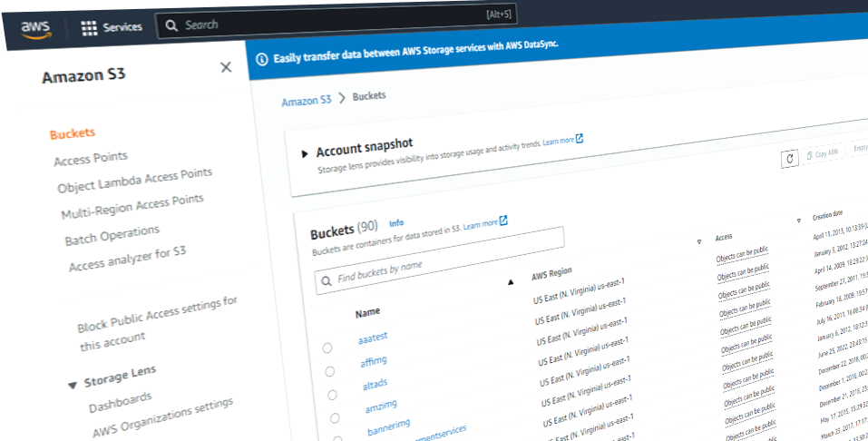Select the affimg bucket radio button
The width and height of the screenshot is (868, 441).
click(x=330, y=371)
